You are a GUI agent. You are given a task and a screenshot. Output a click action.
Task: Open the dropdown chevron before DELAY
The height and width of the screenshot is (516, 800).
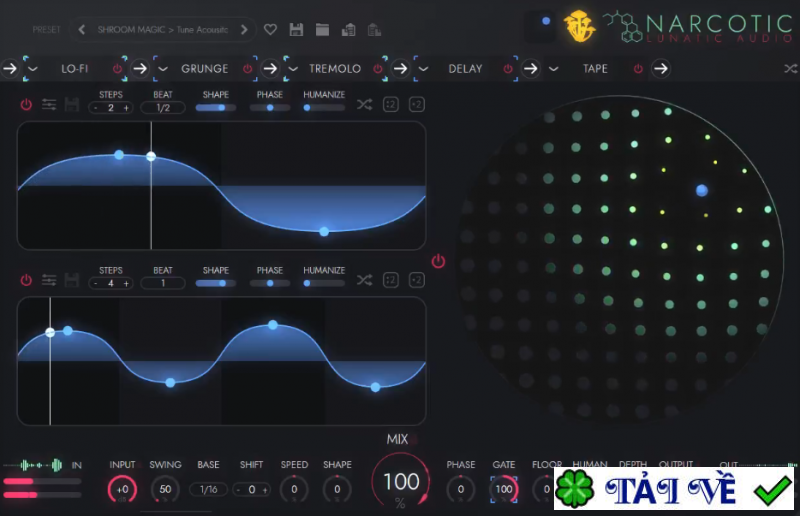pos(423,68)
